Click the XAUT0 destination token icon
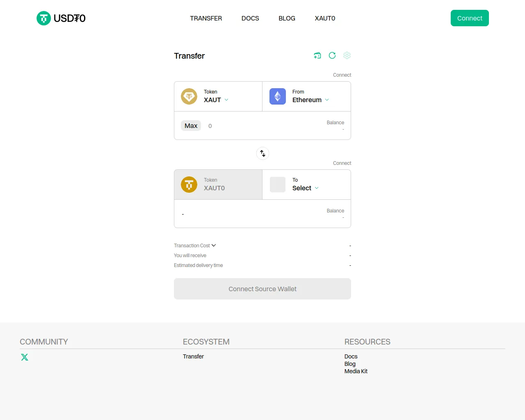 (189, 185)
